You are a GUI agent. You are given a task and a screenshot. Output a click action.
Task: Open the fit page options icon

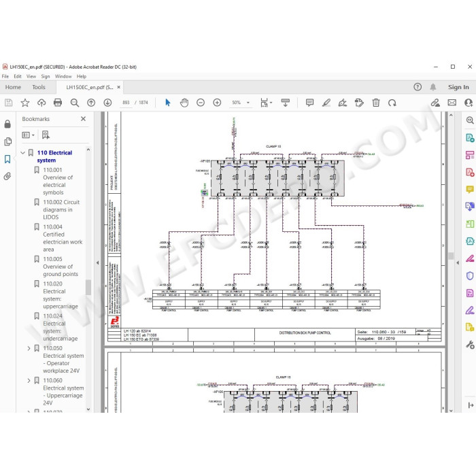[266, 103]
